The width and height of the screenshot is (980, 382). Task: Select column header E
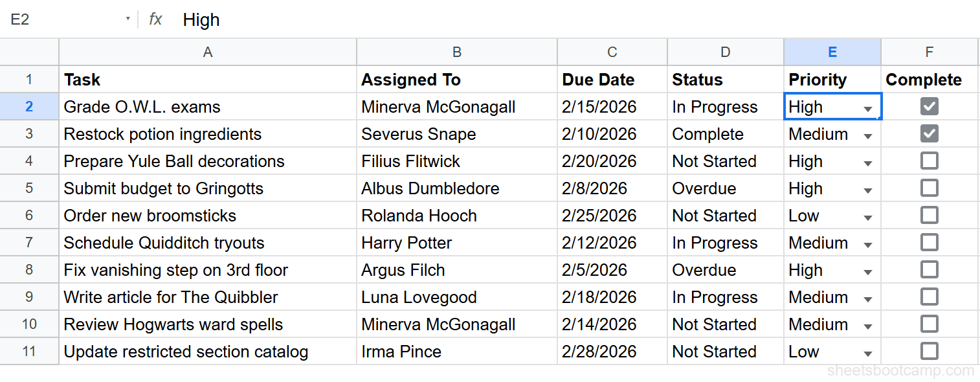tap(832, 52)
